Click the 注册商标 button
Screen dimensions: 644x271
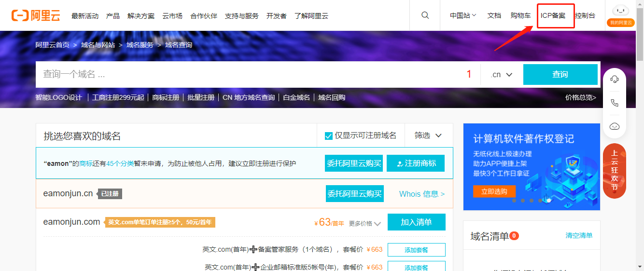[416, 163]
